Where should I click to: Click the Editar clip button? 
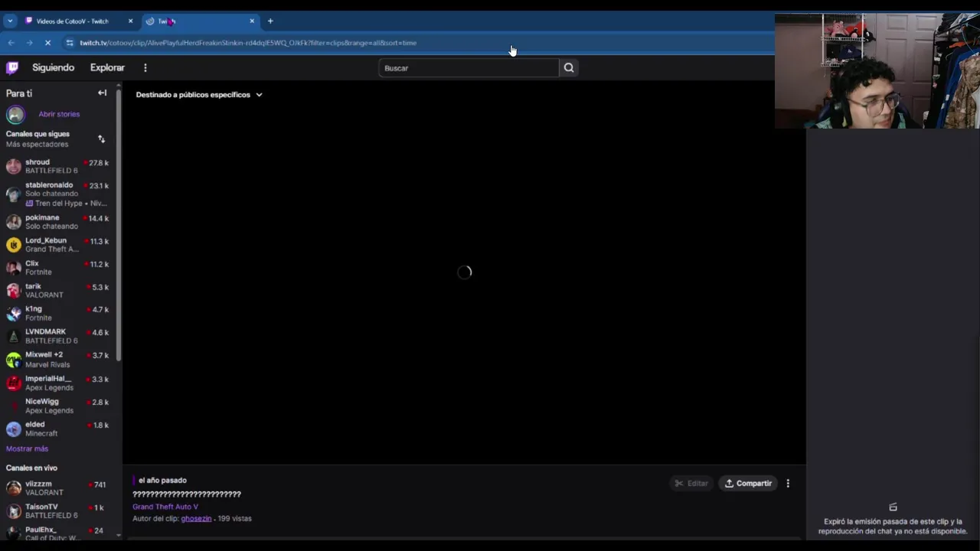[691, 483]
